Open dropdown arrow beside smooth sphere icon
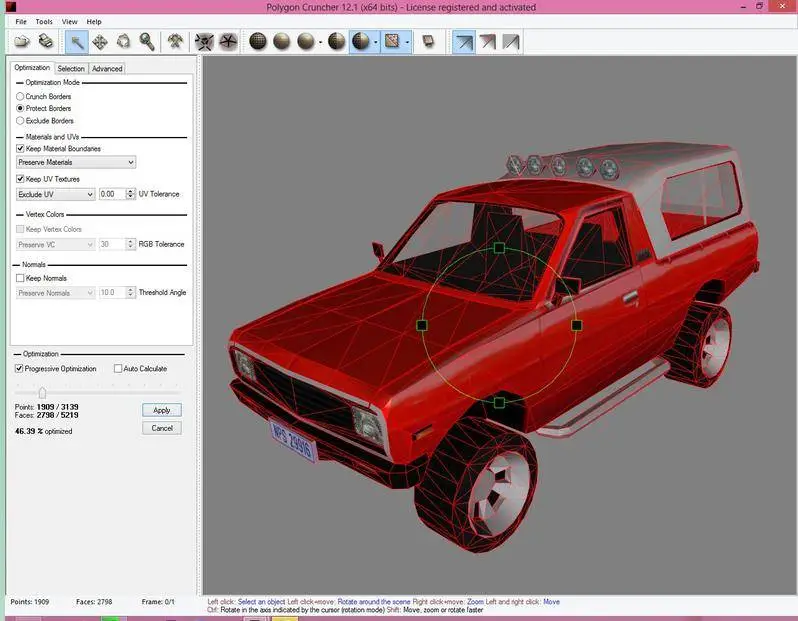The width and height of the screenshot is (798, 621). (320, 43)
